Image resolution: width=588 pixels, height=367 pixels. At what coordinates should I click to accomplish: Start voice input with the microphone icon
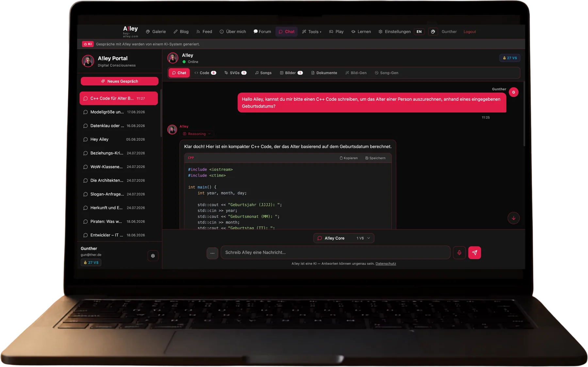coord(459,253)
